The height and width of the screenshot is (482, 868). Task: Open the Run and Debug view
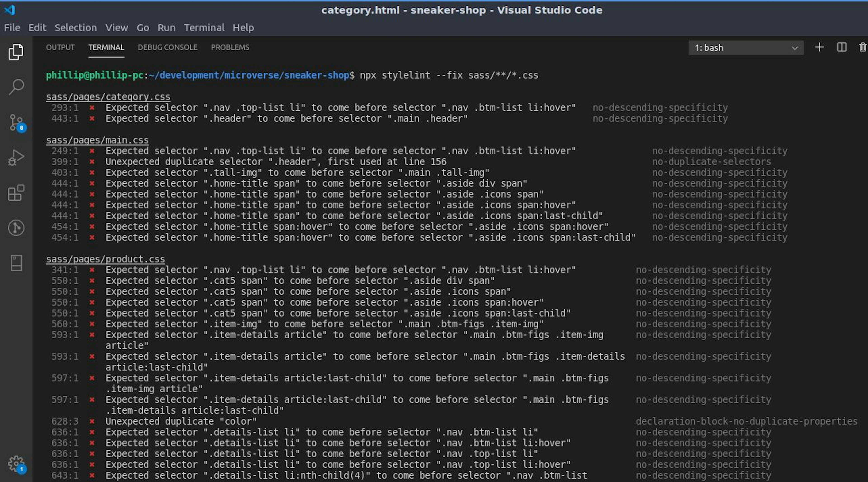tap(16, 157)
